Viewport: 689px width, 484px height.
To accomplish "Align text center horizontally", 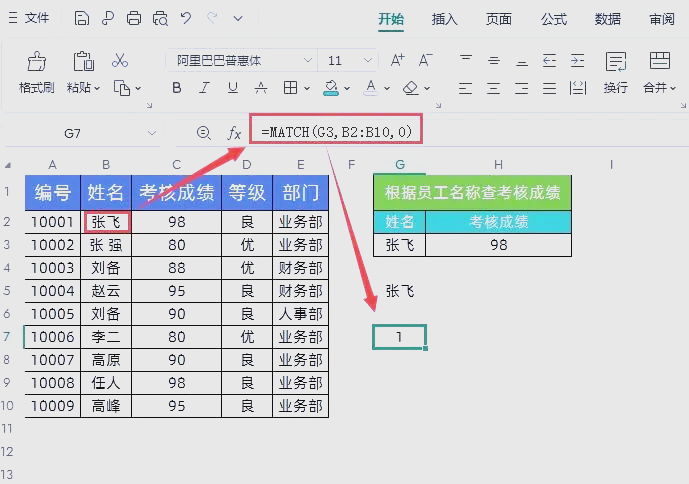I will [493, 88].
